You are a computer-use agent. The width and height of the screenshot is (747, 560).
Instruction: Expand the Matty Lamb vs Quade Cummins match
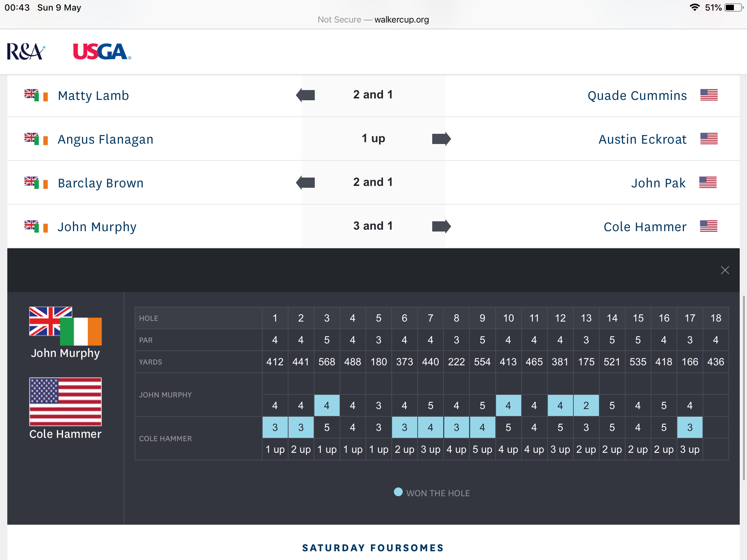[x=373, y=95]
